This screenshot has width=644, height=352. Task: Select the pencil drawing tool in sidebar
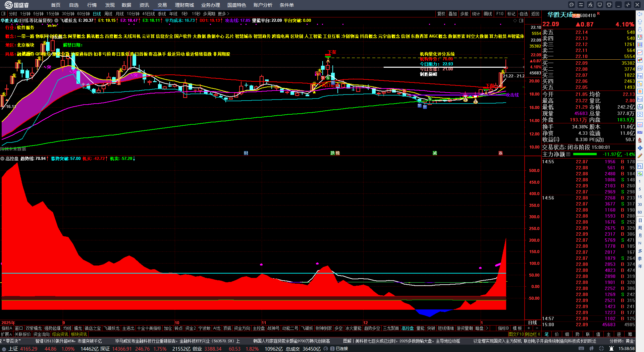tap(640, 156)
